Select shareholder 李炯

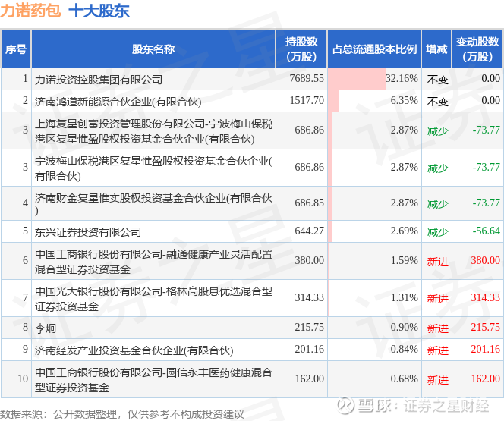tap(46, 328)
